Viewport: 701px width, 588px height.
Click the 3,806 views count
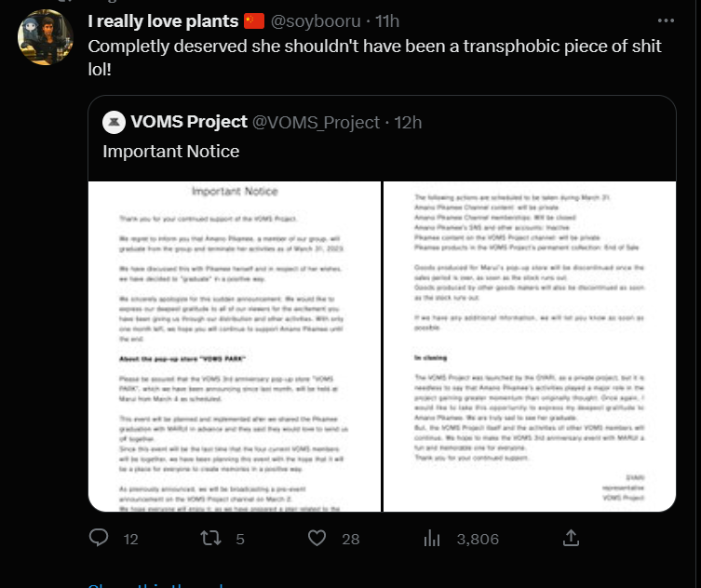478,540
